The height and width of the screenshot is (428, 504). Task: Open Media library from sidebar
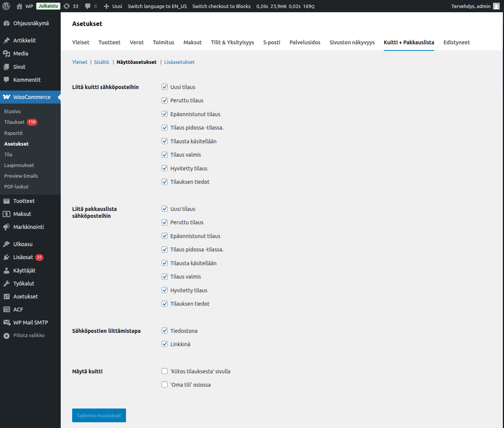tap(21, 53)
